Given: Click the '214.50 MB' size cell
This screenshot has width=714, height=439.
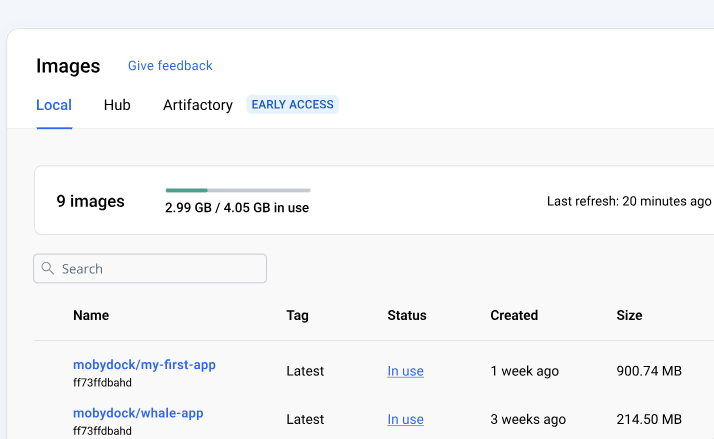Looking at the screenshot, I should pyautogui.click(x=649, y=419).
